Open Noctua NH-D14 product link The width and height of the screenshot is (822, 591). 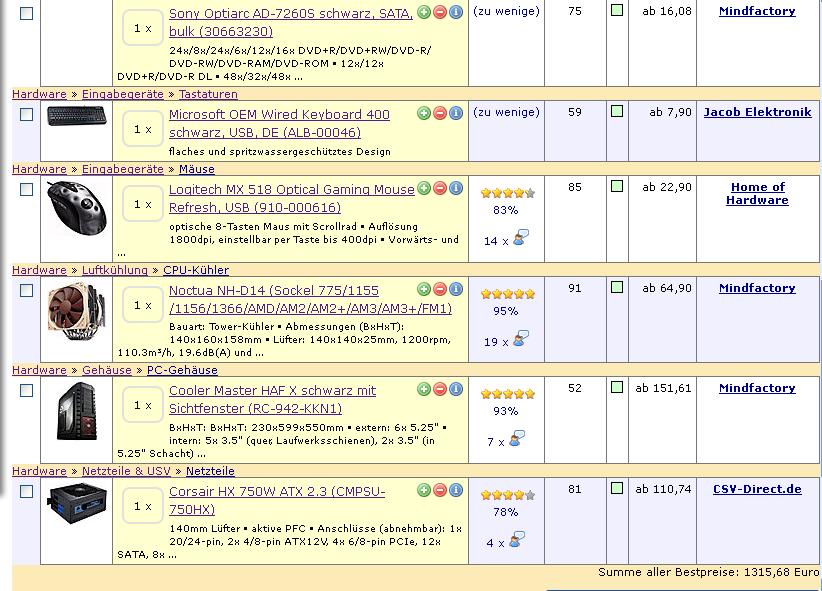[310, 299]
